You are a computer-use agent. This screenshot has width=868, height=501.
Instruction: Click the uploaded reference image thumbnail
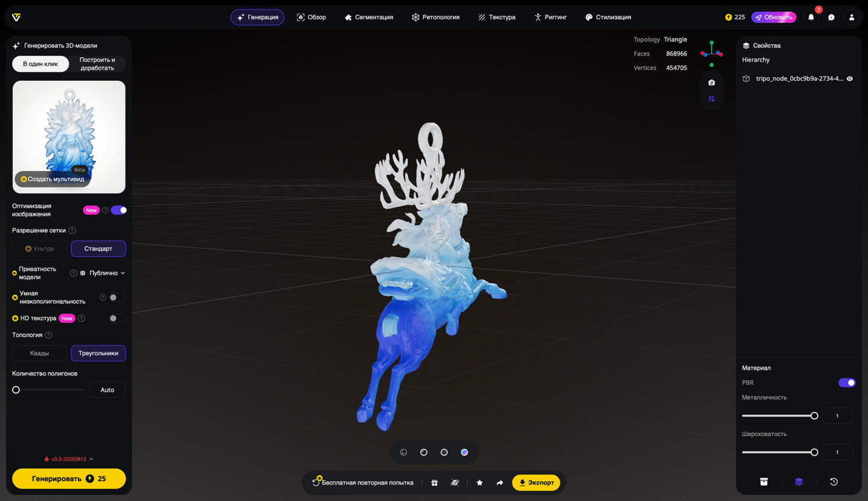point(69,137)
